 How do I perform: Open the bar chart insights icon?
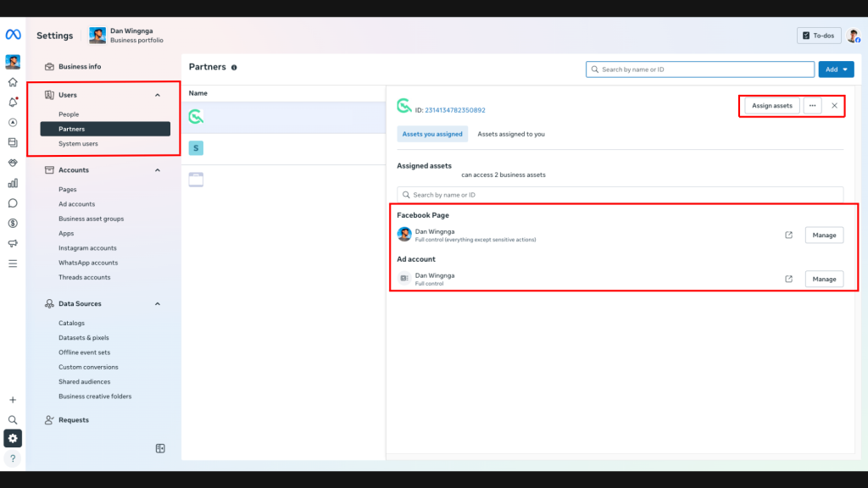[13, 183]
